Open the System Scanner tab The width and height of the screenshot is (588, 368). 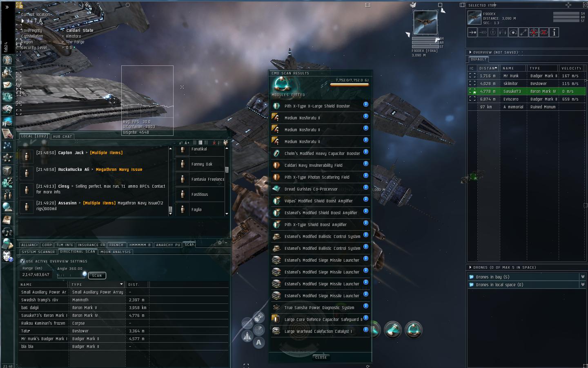(38, 252)
